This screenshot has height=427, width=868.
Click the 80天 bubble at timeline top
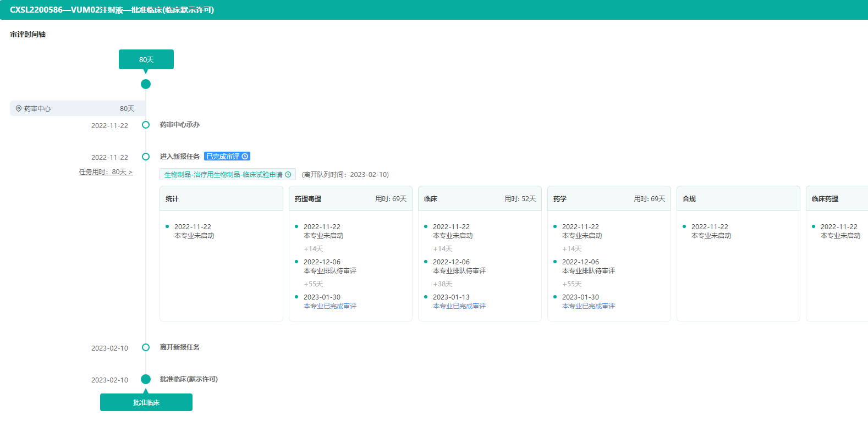coord(146,59)
